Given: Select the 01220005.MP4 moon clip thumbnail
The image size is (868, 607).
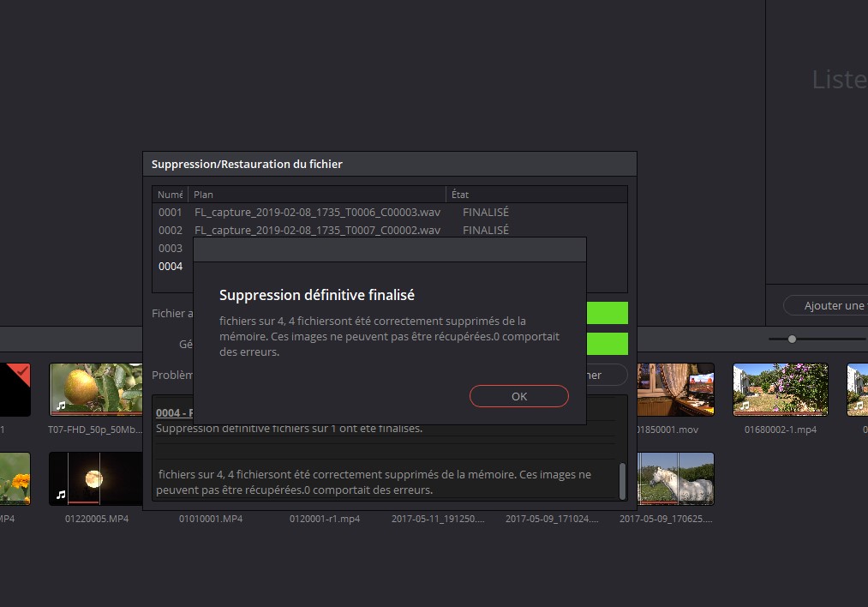Looking at the screenshot, I should 96,478.
